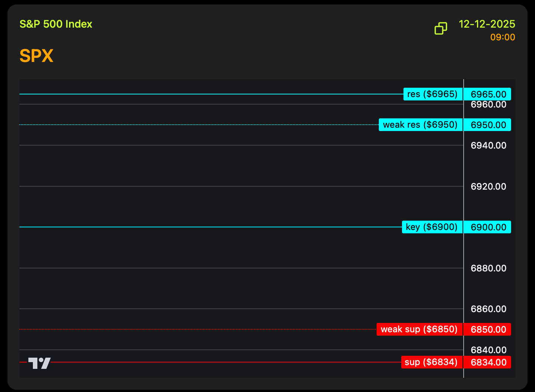Viewport: 535px width, 392px height.
Task: Click the 09:00 time label
Action: click(x=502, y=37)
